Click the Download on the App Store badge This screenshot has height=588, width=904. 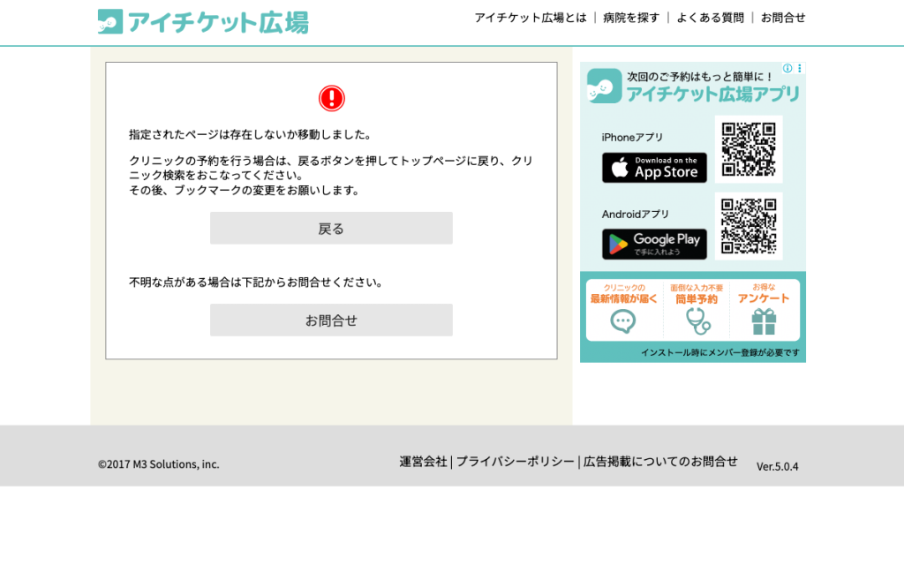[654, 168]
